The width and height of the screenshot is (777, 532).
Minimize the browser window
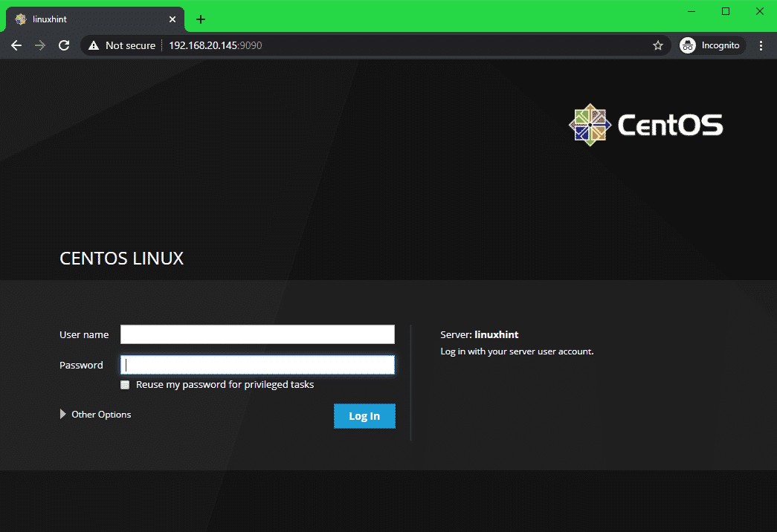[x=691, y=11]
